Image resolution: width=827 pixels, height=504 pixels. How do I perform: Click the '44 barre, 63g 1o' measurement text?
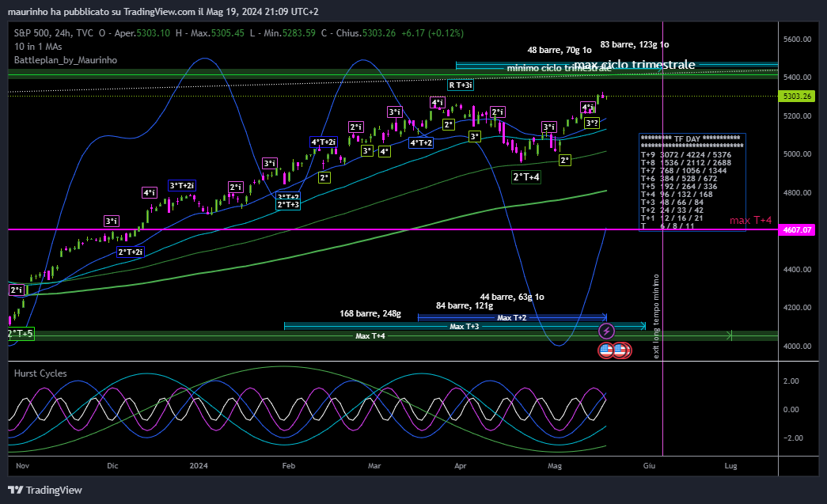pos(512,297)
